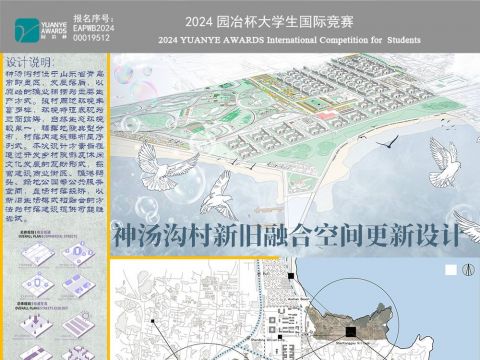
Task: Click the north arrow compass on the map
Action: coord(468,270)
